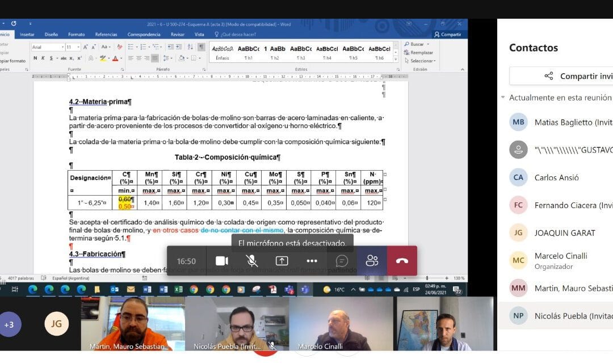This screenshot has width=613, height=364.
Task: Click the JG avatar tile
Action: [x=56, y=323]
